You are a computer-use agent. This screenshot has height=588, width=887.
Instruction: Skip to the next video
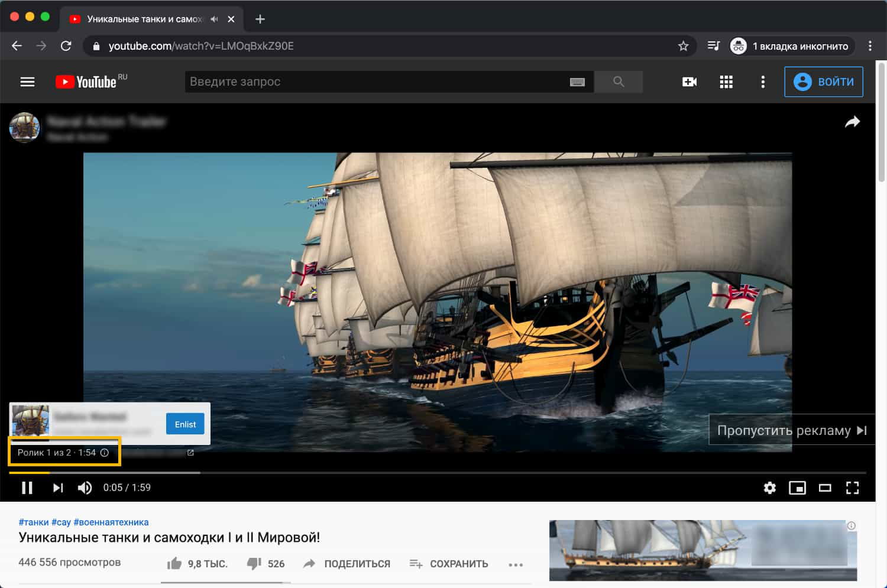(x=57, y=488)
